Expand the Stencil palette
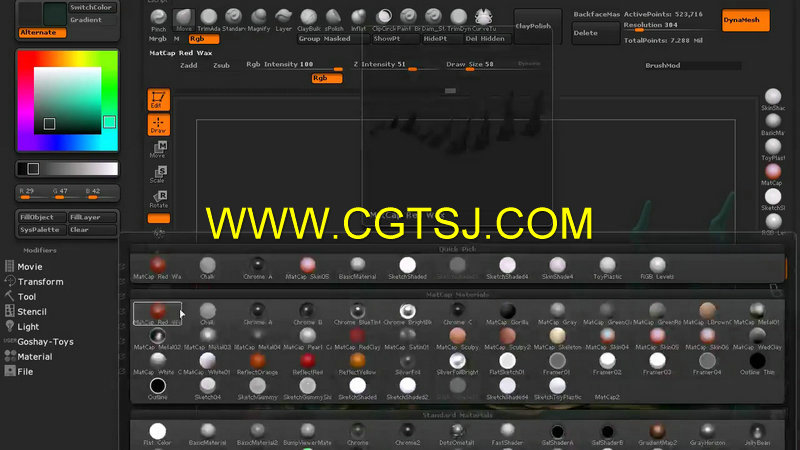Image resolution: width=800 pixels, height=450 pixels. [32, 311]
